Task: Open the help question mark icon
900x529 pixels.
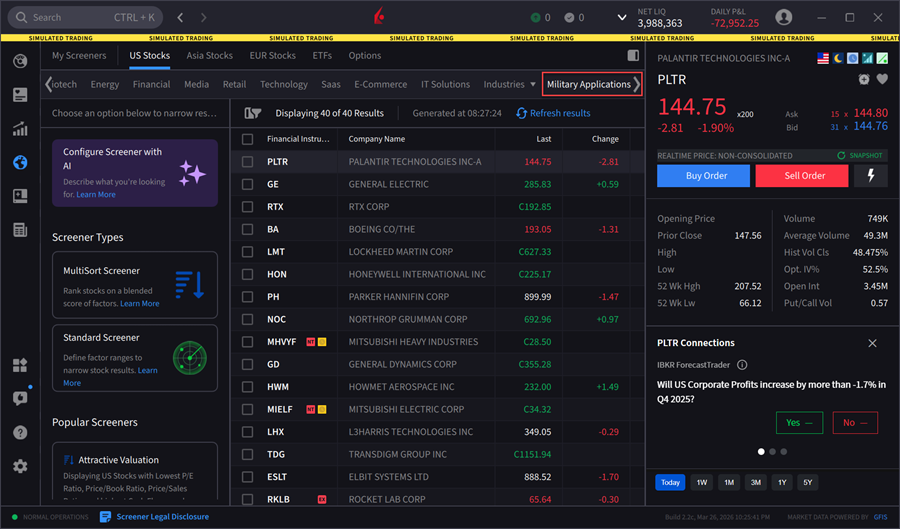Action: pos(20,432)
